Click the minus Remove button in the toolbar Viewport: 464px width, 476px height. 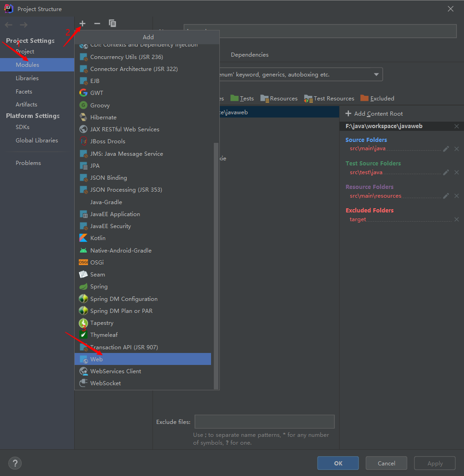(x=97, y=24)
